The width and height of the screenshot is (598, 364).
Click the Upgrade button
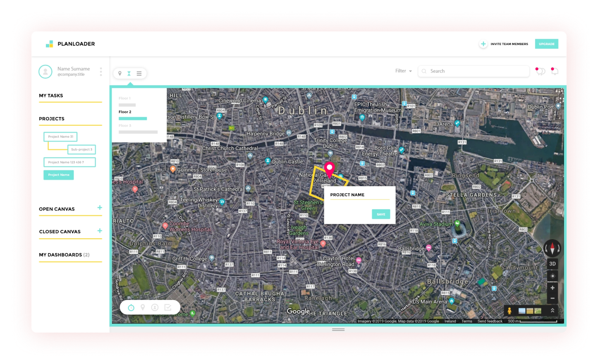[547, 44]
